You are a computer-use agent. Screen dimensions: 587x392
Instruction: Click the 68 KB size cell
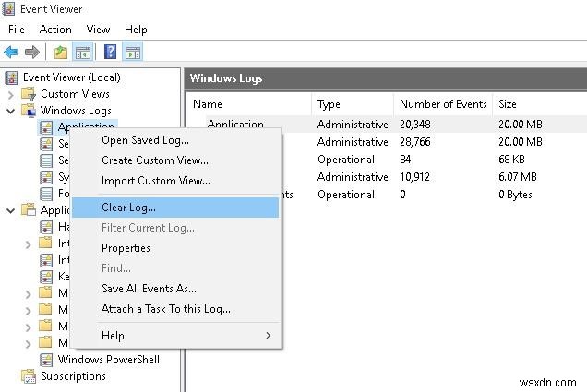click(x=511, y=160)
